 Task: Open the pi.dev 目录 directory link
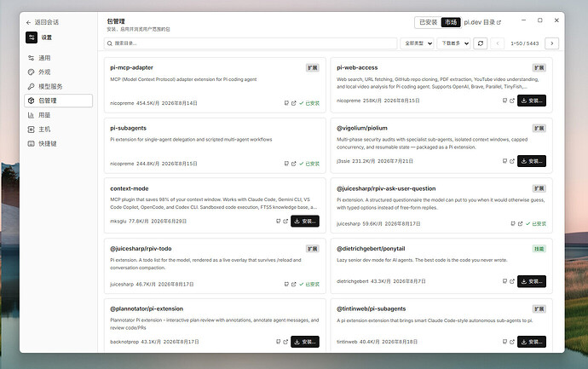pos(482,22)
